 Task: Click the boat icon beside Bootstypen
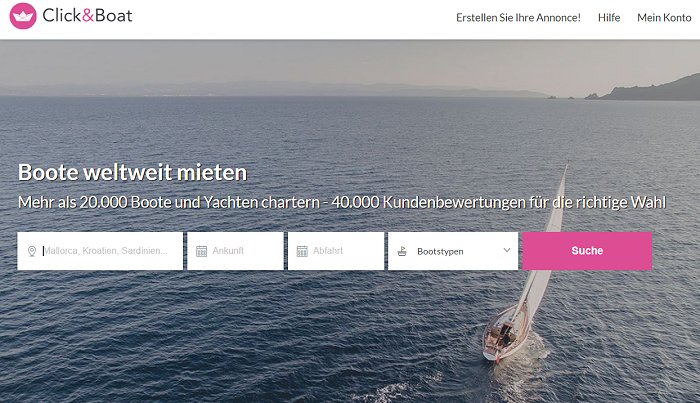pos(402,251)
